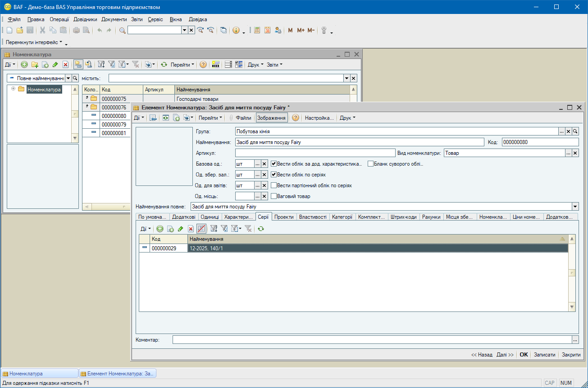Screen dimensions: 588x388
Task: Toggle the 'Вести облік по серіях' checkbox
Action: pos(273,175)
